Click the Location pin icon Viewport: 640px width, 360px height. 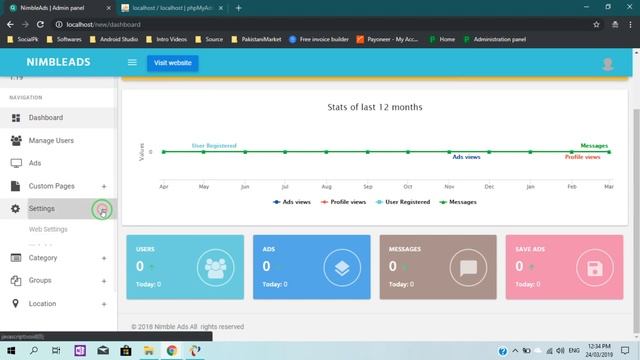[x=16, y=303]
